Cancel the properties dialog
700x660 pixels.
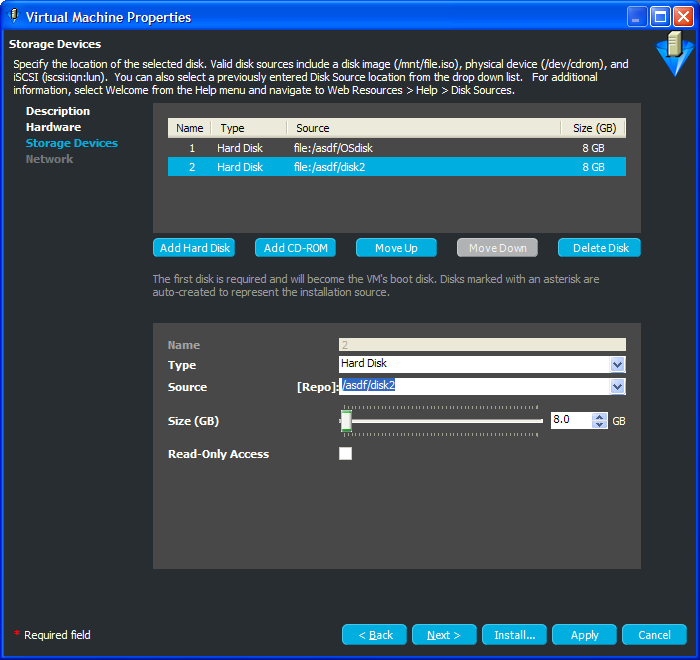click(x=654, y=635)
